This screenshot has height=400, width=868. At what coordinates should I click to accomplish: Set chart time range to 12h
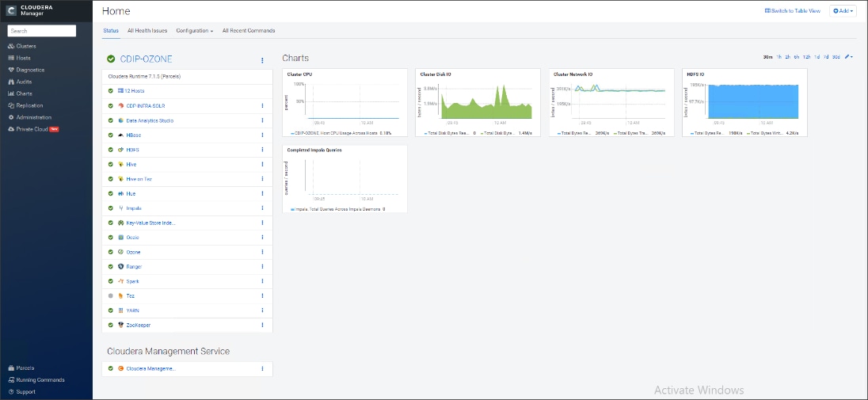806,57
